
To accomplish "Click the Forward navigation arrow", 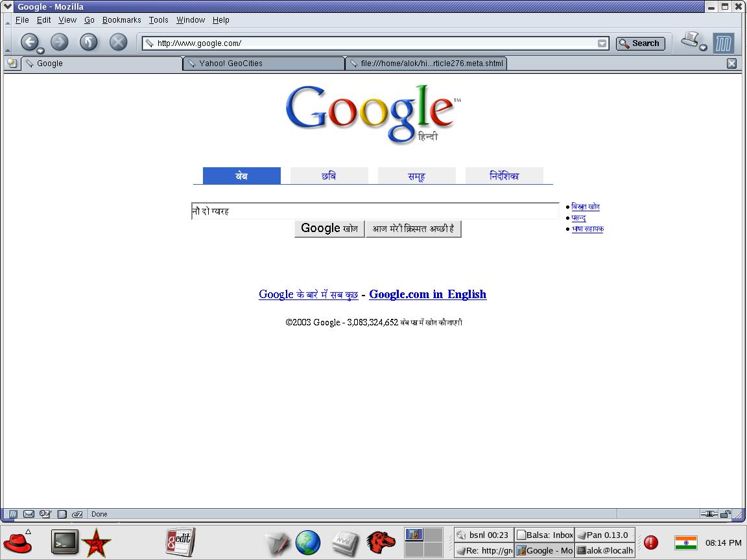I will pos(59,42).
